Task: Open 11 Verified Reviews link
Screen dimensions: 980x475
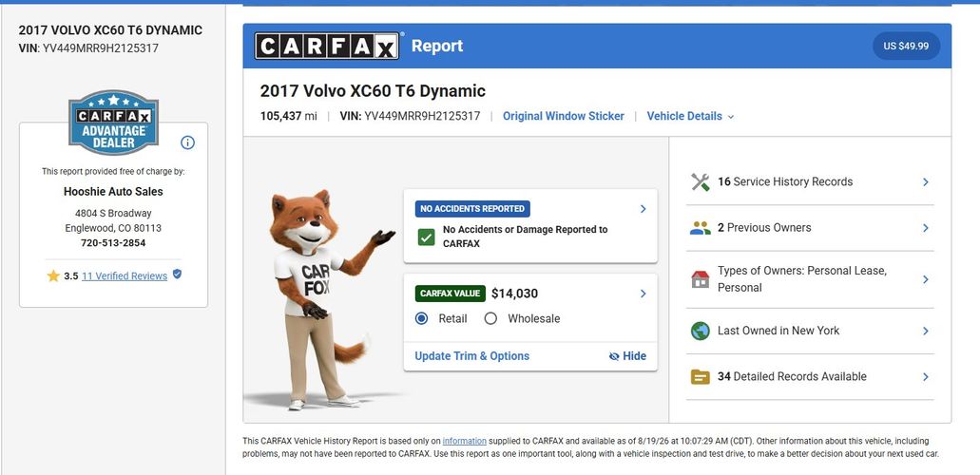Action: 125,275
